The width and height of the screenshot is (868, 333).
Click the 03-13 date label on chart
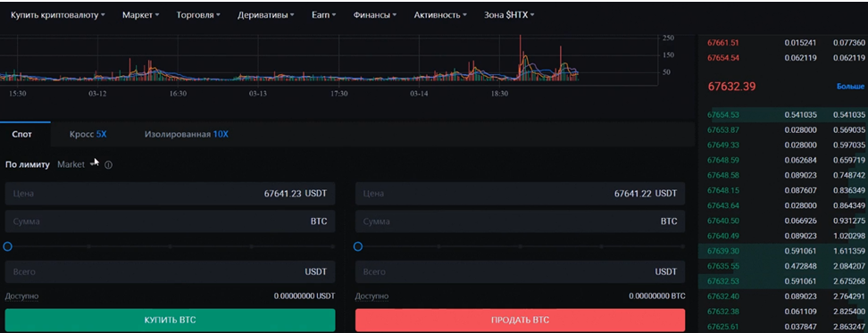pos(258,94)
